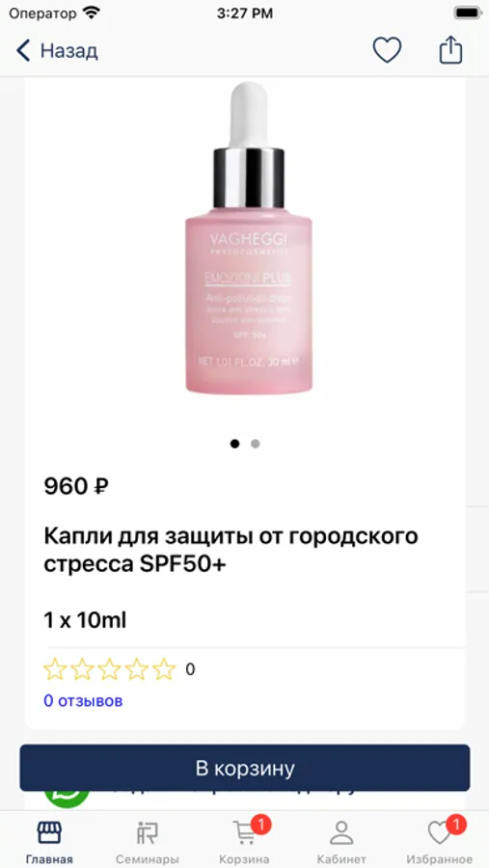Open the 0 отзывов reviews link

pos(83,701)
